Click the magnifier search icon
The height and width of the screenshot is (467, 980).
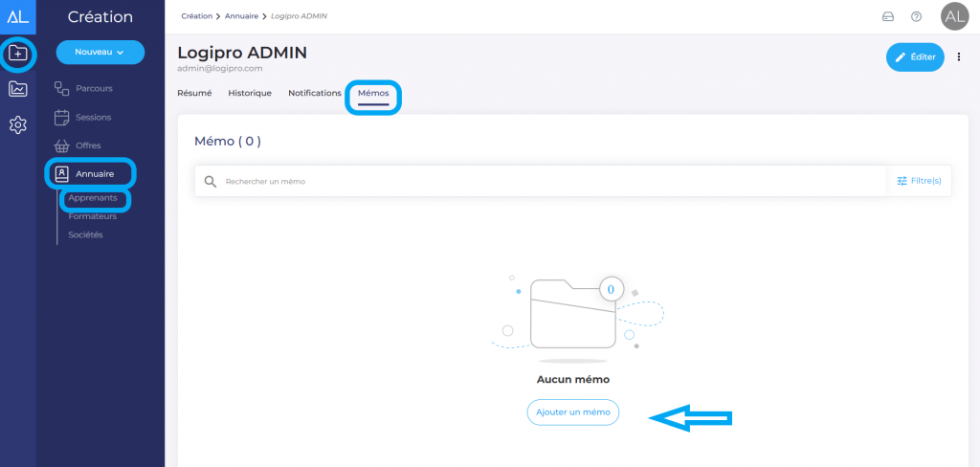click(211, 181)
